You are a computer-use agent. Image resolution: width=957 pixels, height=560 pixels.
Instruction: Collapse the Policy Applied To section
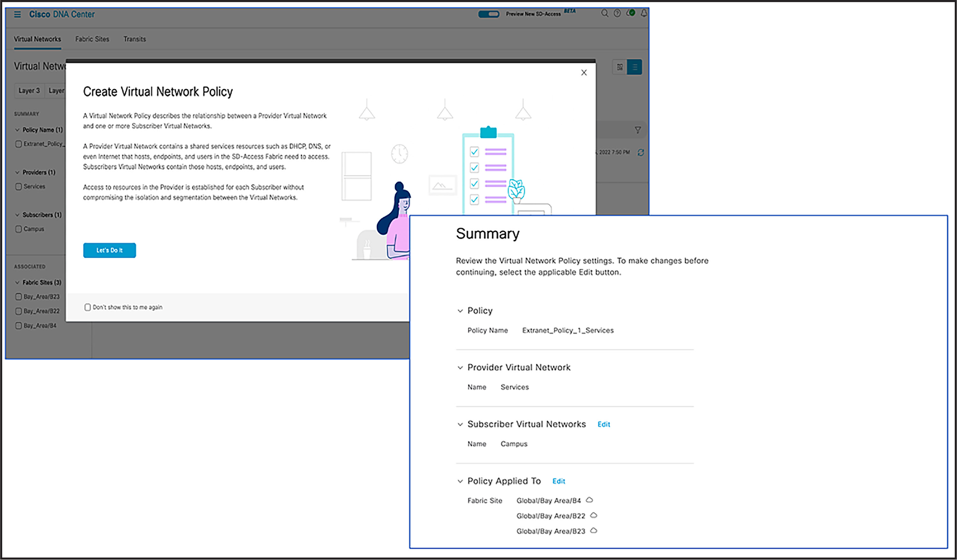460,481
